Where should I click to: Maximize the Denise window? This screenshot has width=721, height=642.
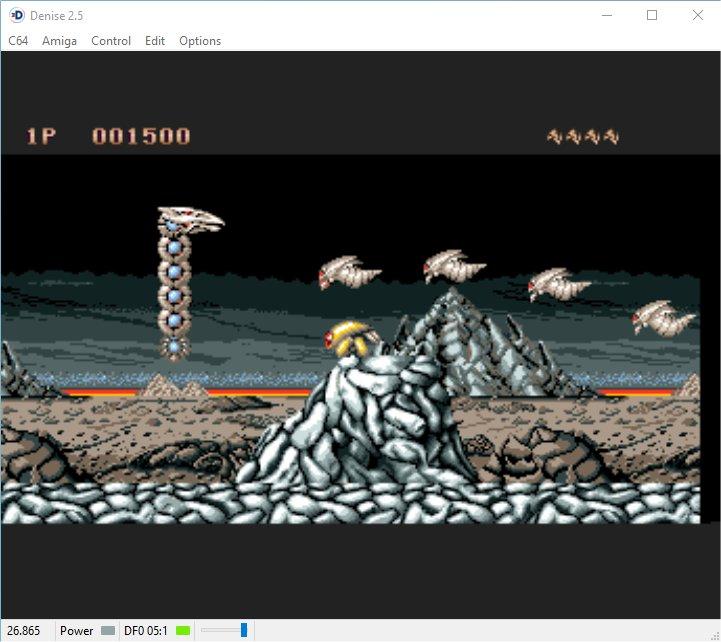652,15
